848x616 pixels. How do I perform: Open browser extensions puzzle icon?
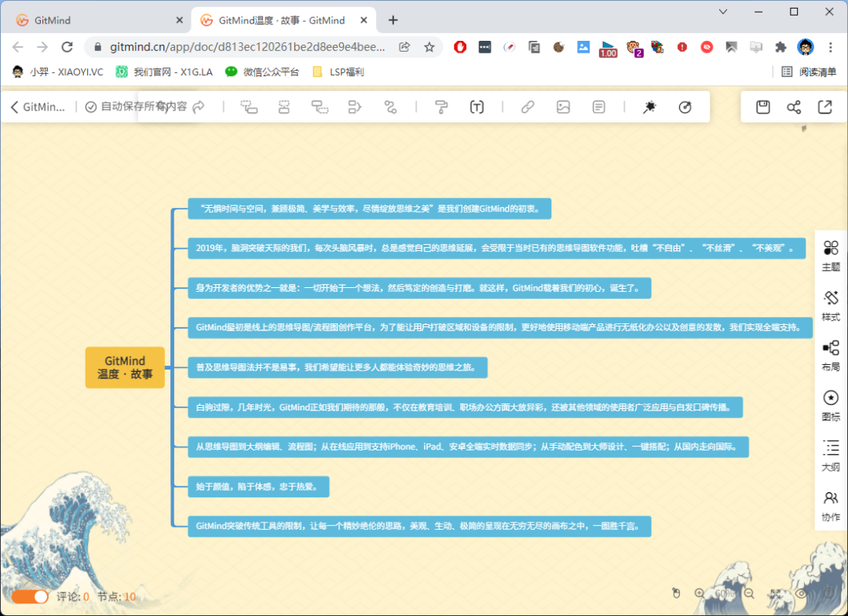pyautogui.click(x=780, y=47)
